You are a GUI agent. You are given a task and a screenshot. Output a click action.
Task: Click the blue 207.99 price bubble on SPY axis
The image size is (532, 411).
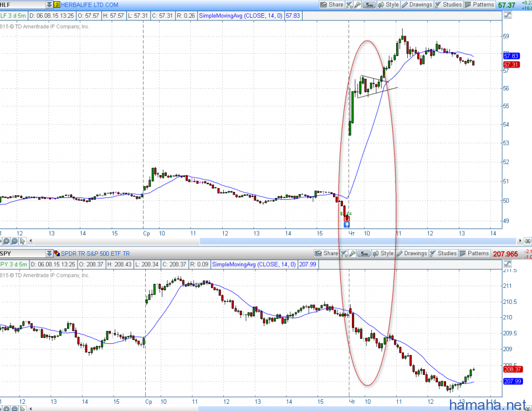click(x=513, y=381)
